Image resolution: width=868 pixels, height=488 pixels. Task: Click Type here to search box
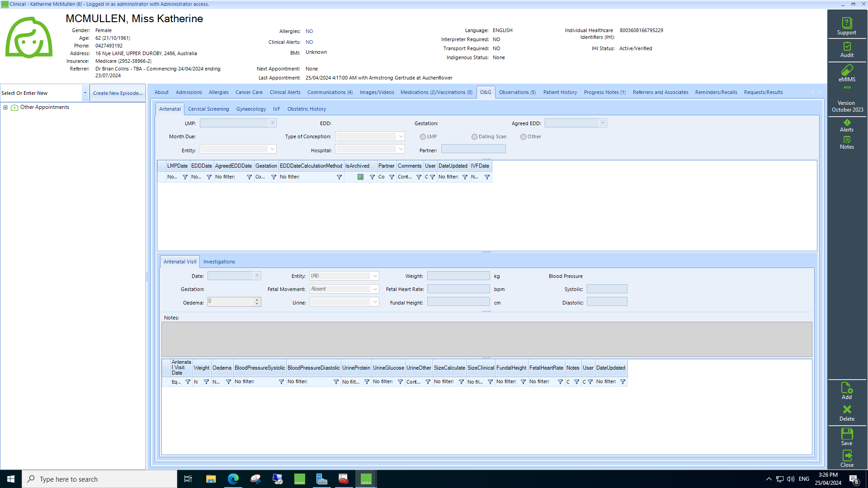point(99,479)
